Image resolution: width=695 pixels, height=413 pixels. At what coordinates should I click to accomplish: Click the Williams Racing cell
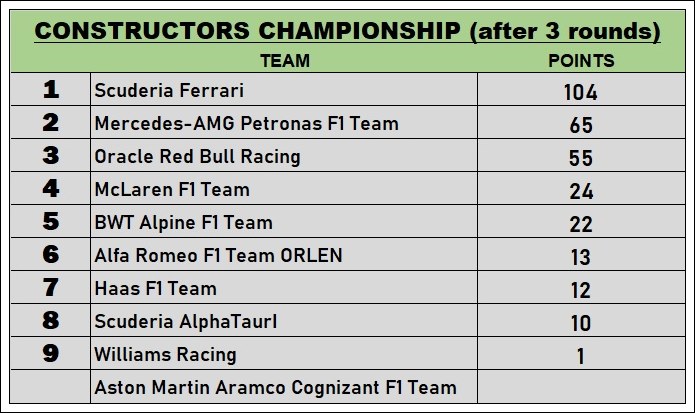click(x=165, y=355)
